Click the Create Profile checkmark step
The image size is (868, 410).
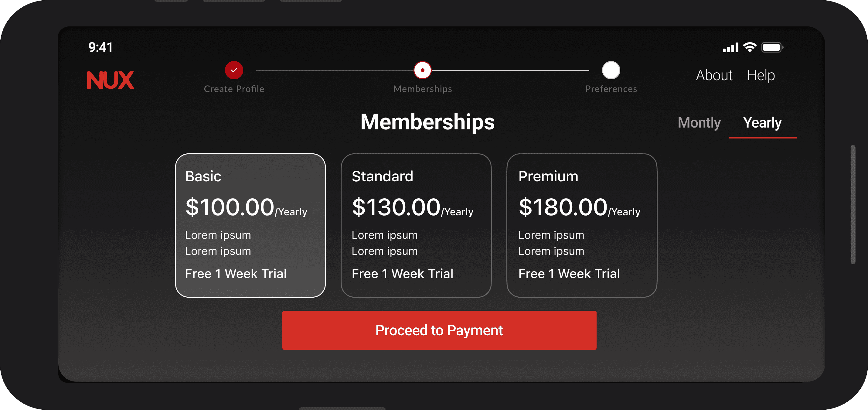tap(234, 70)
